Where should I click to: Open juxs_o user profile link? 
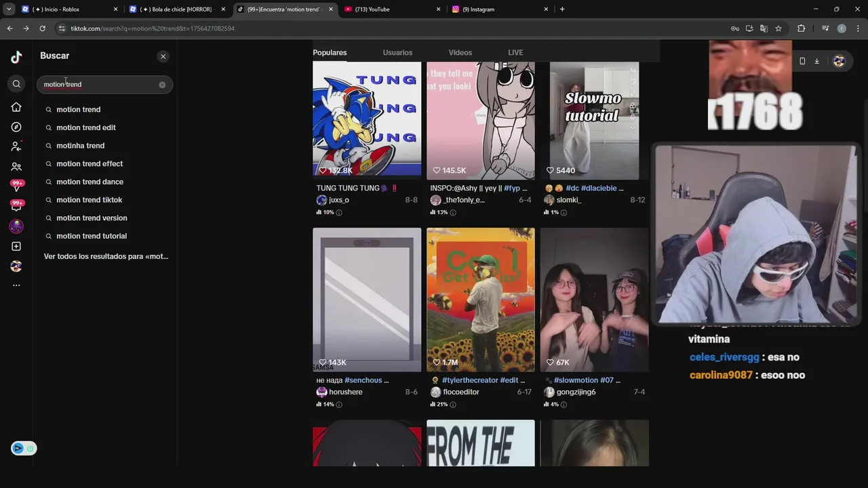(x=338, y=200)
